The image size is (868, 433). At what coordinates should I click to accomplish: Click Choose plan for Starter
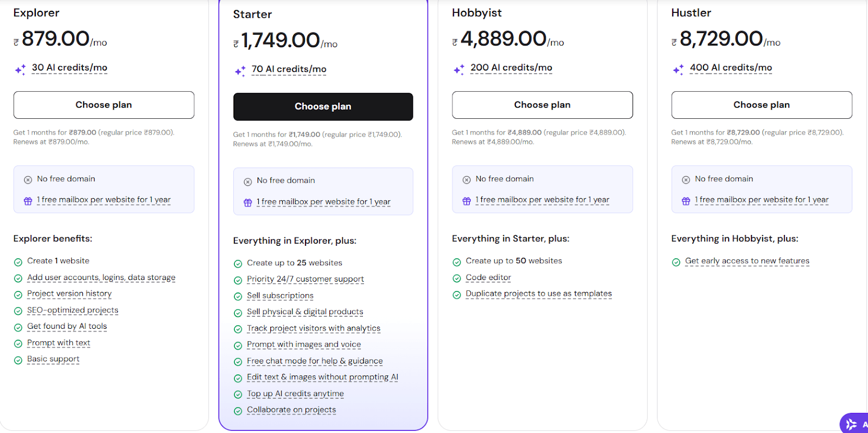pos(323,106)
